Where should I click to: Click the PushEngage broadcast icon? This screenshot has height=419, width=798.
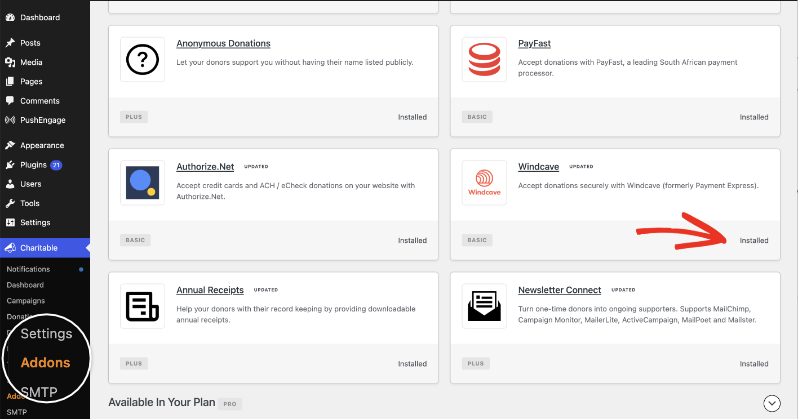[10, 120]
